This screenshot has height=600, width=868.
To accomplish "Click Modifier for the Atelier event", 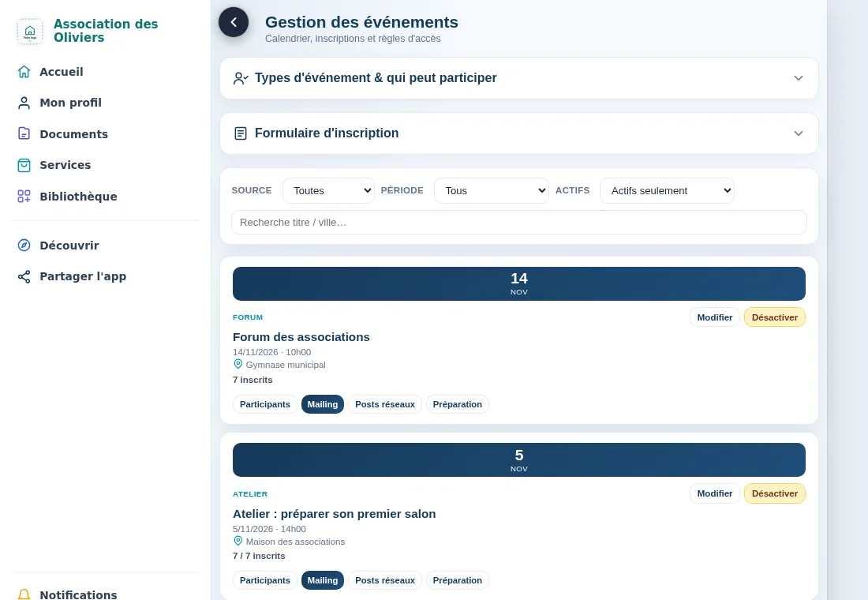I will coord(714,493).
